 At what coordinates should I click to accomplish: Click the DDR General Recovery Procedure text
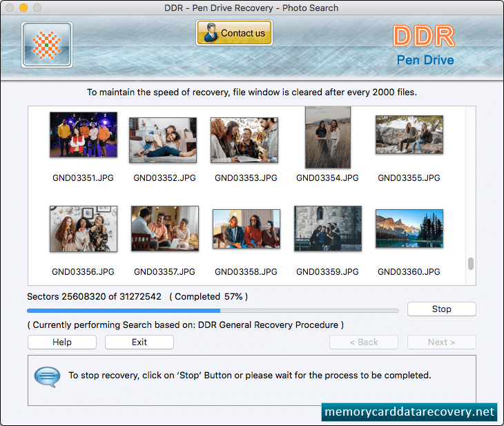[x=268, y=325]
